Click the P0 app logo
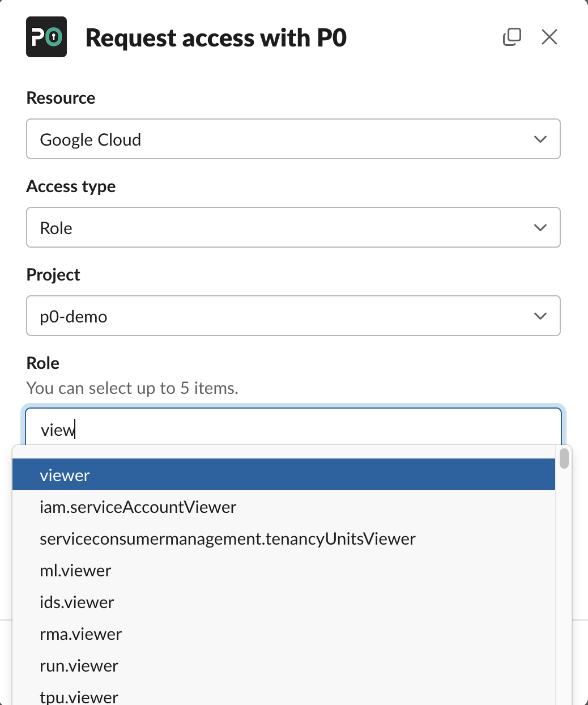Image resolution: width=588 pixels, height=705 pixels. click(46, 37)
